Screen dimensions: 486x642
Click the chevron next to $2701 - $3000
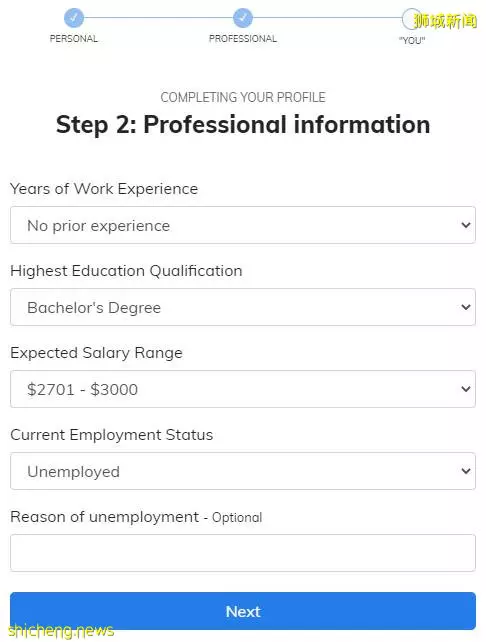[x=466, y=389]
